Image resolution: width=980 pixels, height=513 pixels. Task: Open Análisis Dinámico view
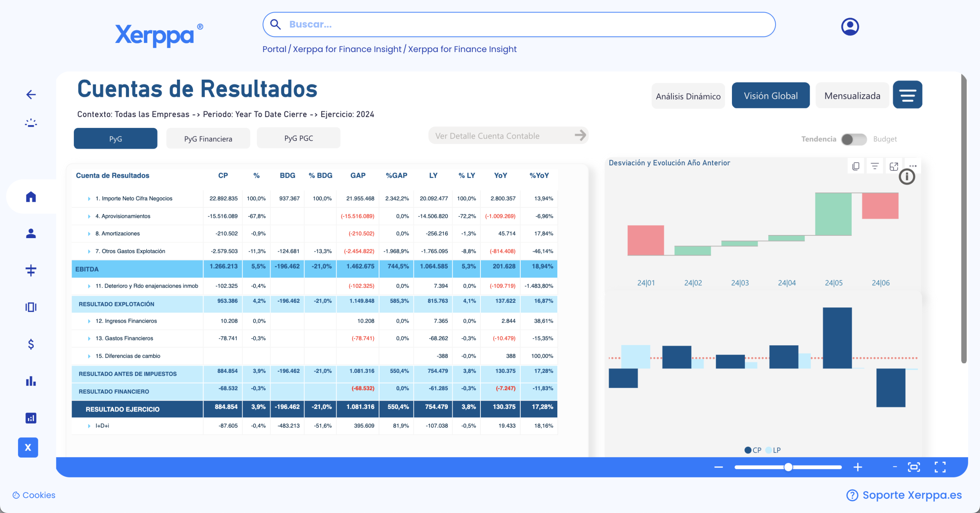pos(688,96)
